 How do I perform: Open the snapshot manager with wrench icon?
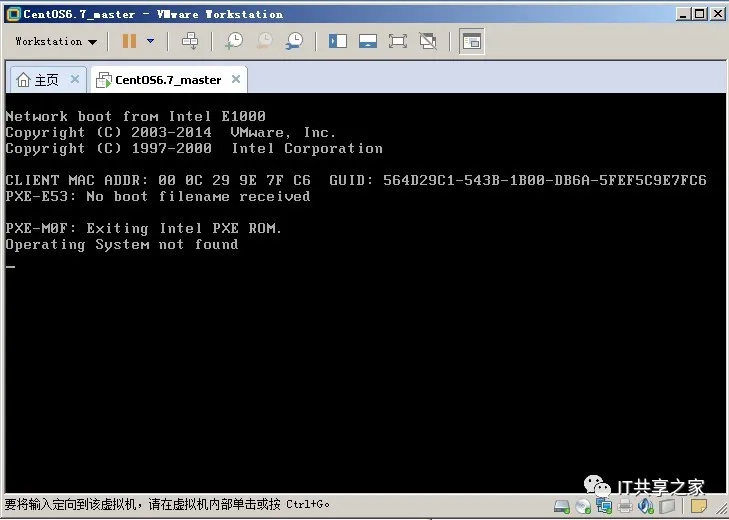[294, 41]
